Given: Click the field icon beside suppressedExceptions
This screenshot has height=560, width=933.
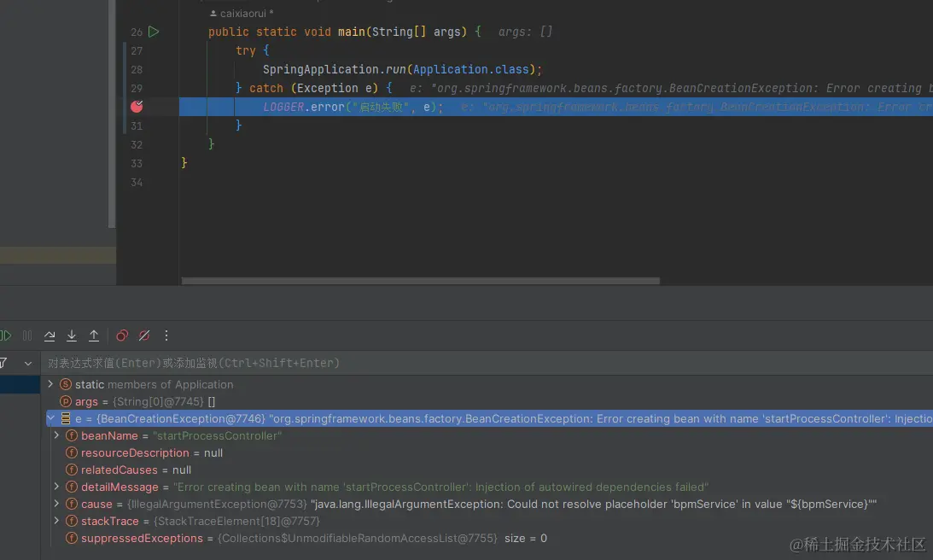Looking at the screenshot, I should (72, 538).
